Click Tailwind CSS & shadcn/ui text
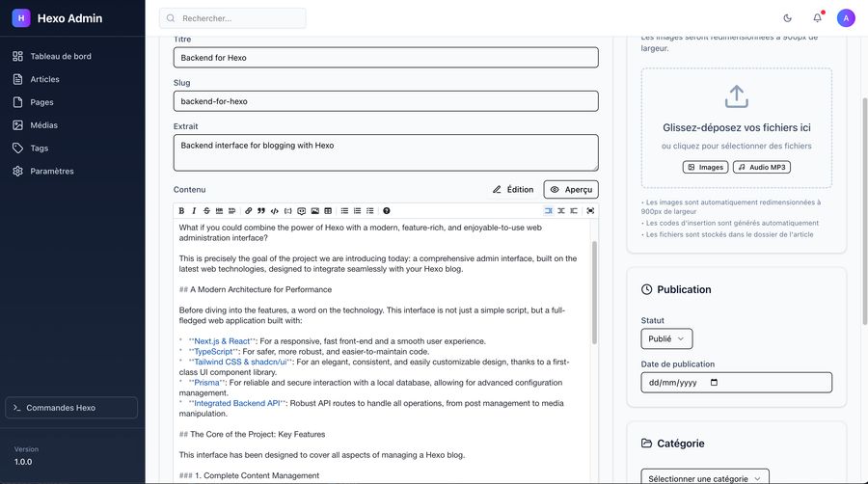 [240, 362]
